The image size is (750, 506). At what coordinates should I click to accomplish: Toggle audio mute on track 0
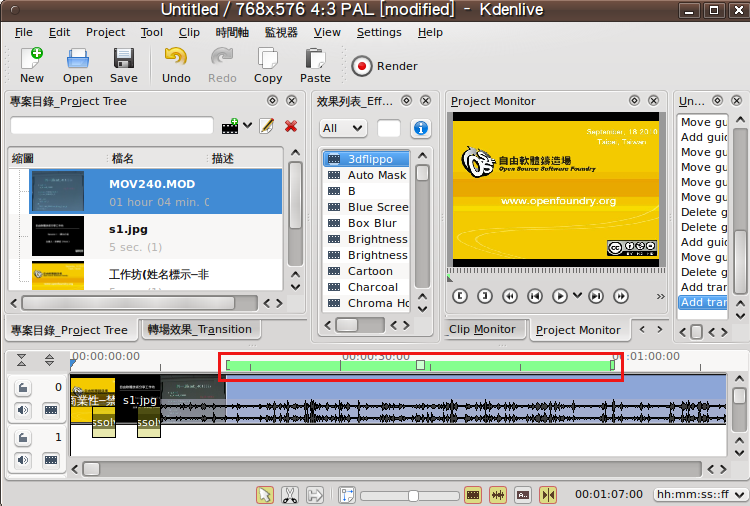tap(22, 410)
